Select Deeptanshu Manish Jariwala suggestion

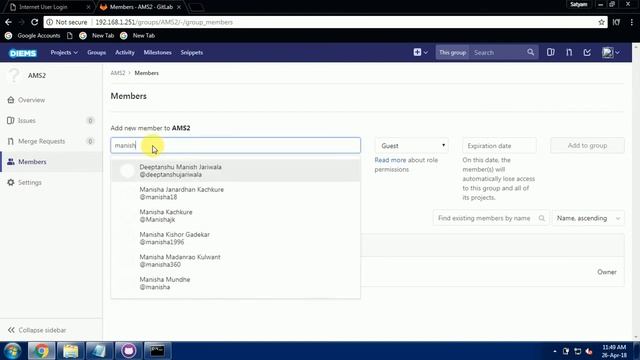[236, 171]
